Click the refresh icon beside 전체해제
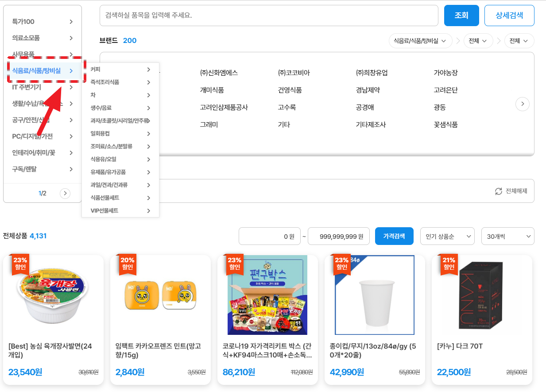The width and height of the screenshot is (546, 392). tap(499, 191)
